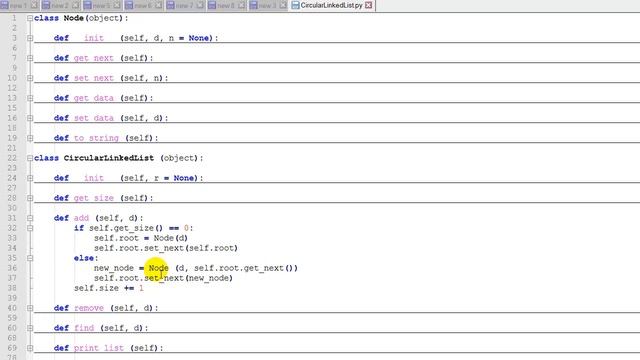Expand the set_next method fold
This screenshot has height=360, width=640.
(x=30, y=78)
